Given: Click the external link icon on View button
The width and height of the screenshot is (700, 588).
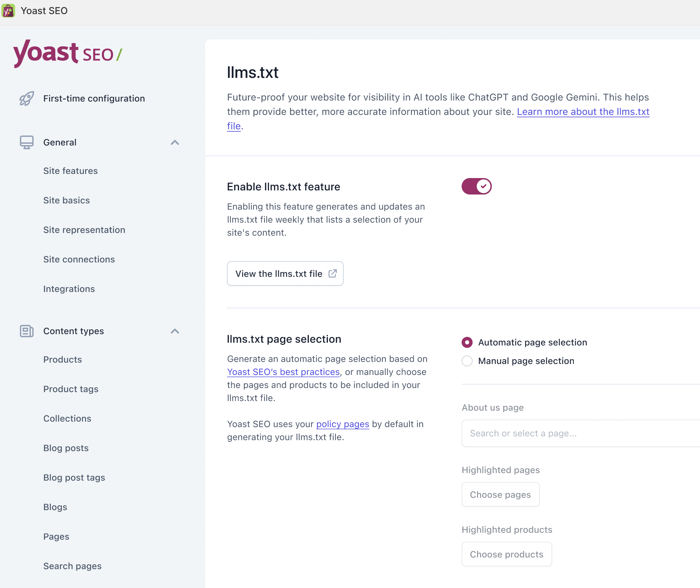Looking at the screenshot, I should [x=332, y=273].
